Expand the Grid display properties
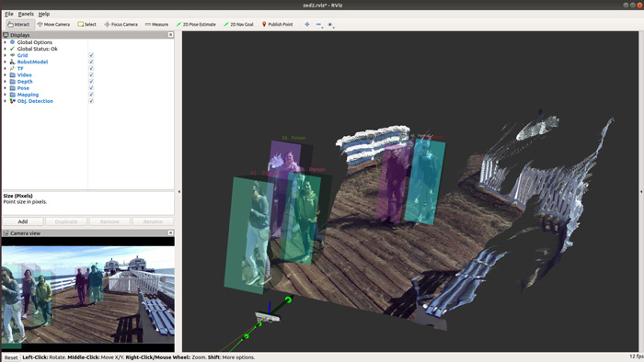 coord(5,55)
